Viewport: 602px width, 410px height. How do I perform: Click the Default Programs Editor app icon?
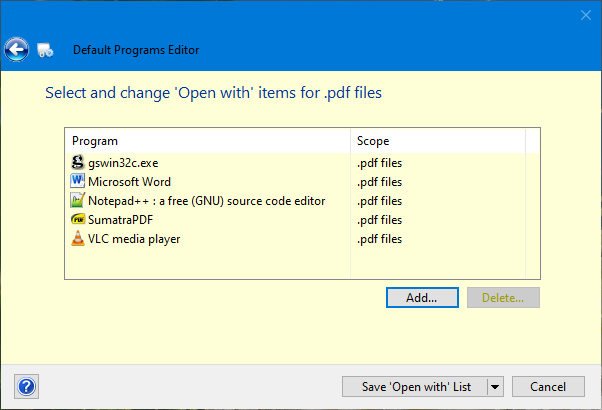point(45,49)
